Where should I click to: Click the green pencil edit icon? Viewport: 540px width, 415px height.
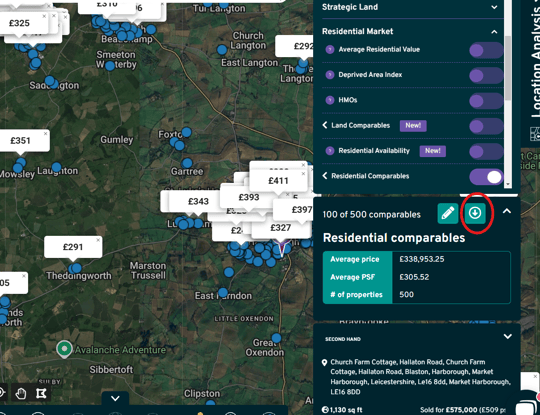click(x=448, y=213)
